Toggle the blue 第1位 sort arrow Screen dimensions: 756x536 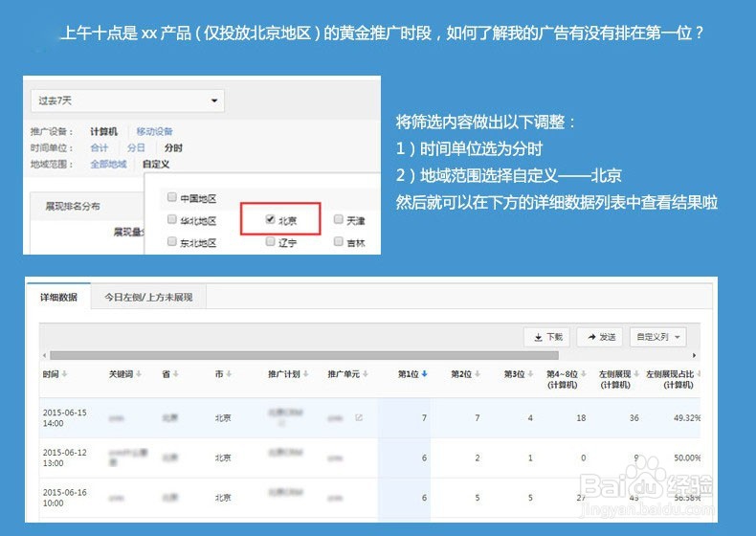tap(424, 374)
